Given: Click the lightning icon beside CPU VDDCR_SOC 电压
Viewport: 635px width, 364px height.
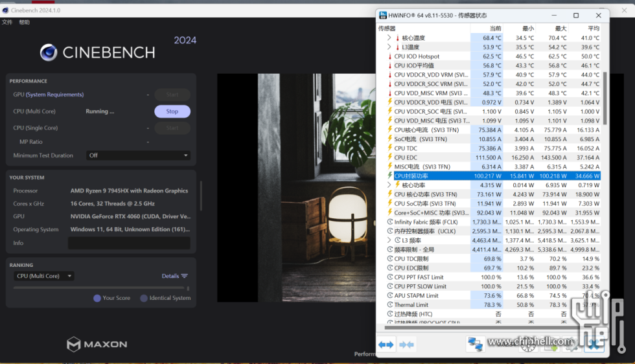Looking at the screenshot, I should (x=390, y=111).
